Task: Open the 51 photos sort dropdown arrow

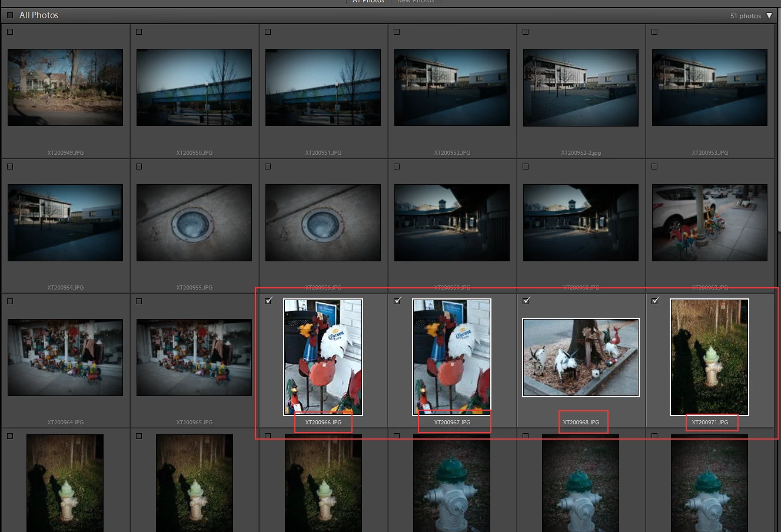Action: pos(769,16)
